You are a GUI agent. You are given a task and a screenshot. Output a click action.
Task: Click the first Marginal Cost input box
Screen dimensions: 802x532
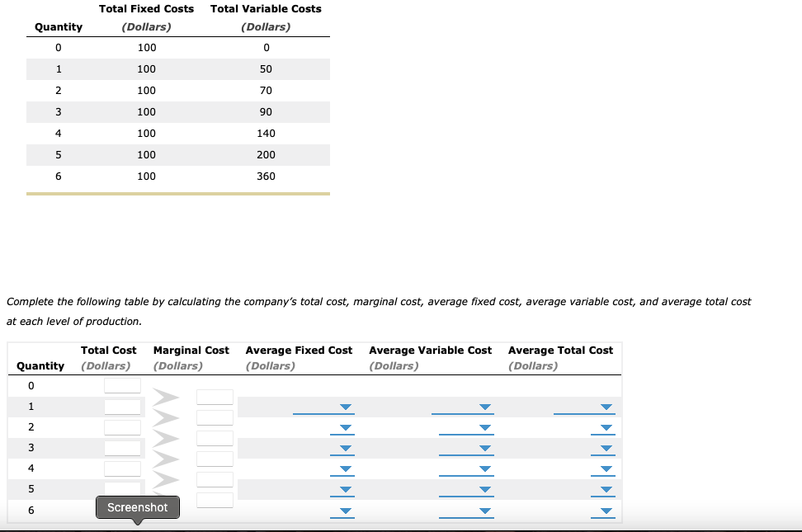215,396
